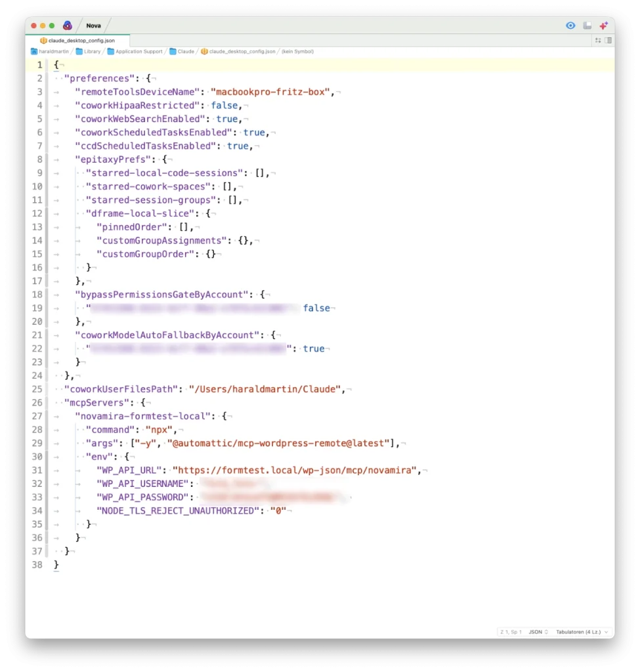Click line number 38 in the gutter
The height and width of the screenshot is (672, 640).
coord(37,565)
